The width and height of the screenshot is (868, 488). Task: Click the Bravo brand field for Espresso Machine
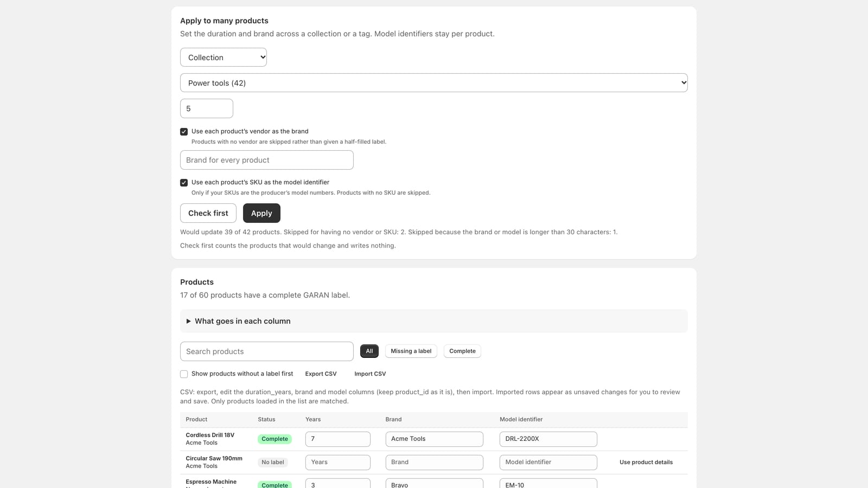pyautogui.click(x=435, y=484)
